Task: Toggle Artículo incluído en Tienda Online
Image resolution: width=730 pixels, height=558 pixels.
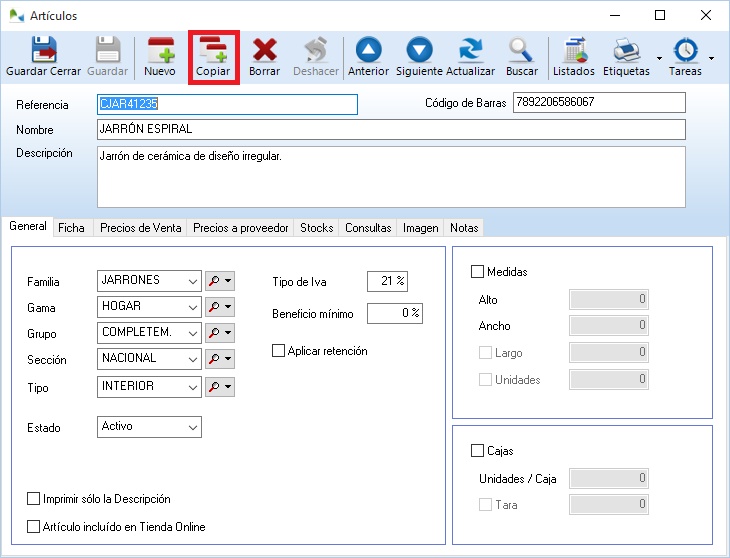Action: pos(34,526)
